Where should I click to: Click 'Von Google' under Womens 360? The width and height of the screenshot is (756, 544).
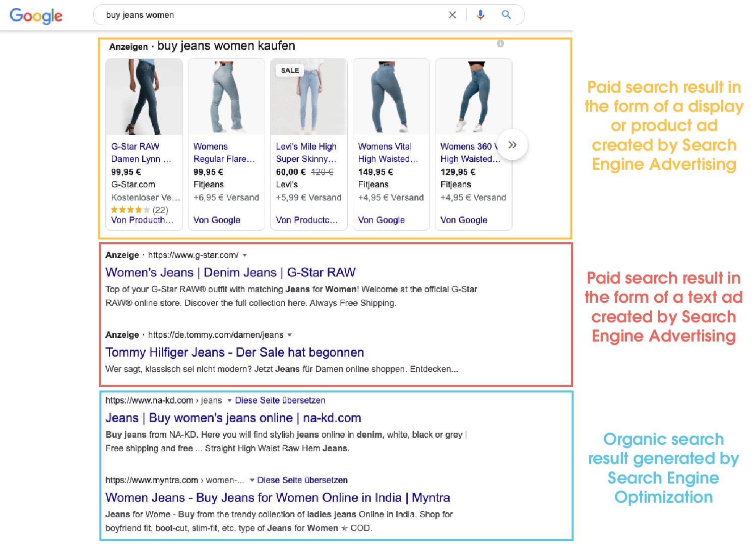click(x=464, y=220)
